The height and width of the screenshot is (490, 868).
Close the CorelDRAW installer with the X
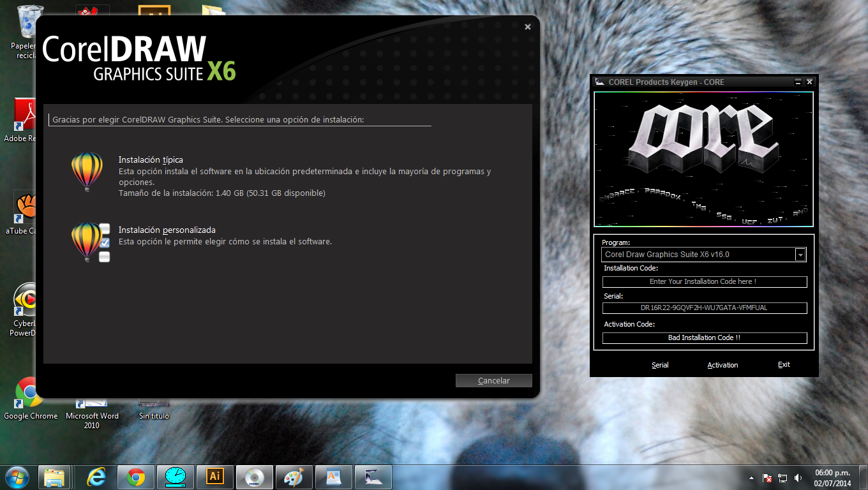(x=528, y=27)
